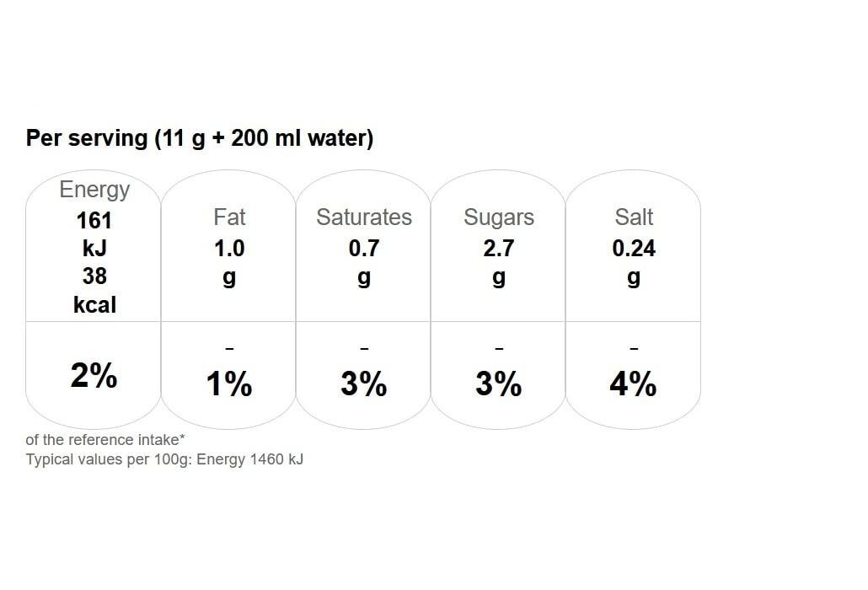The width and height of the screenshot is (868, 590).
Task: Click the 'Per serving (11 g + 200 ml water)' heading
Action: [x=200, y=138]
